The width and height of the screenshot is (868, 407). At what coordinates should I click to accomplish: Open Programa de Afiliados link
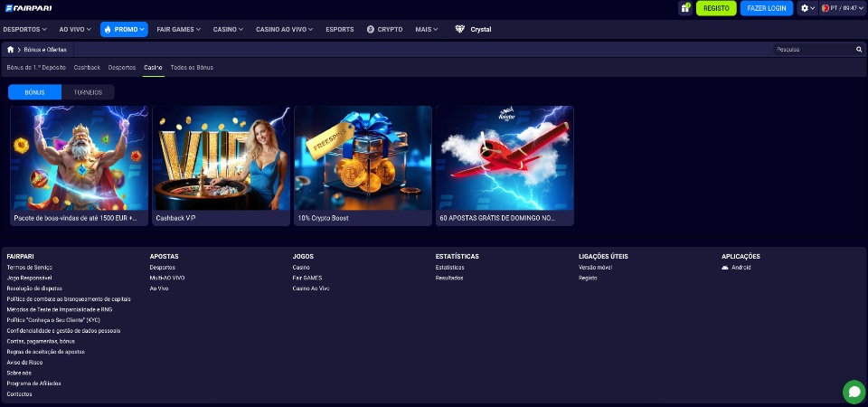pos(33,383)
